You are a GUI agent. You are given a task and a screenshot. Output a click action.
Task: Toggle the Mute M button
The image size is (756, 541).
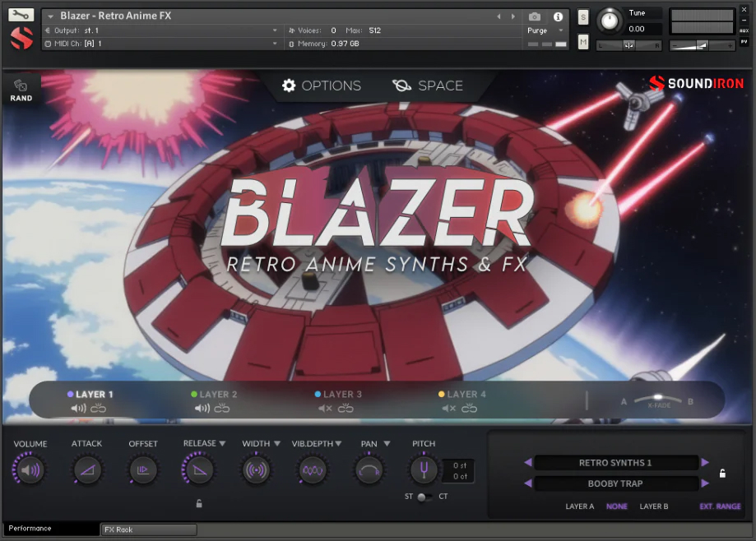583,42
